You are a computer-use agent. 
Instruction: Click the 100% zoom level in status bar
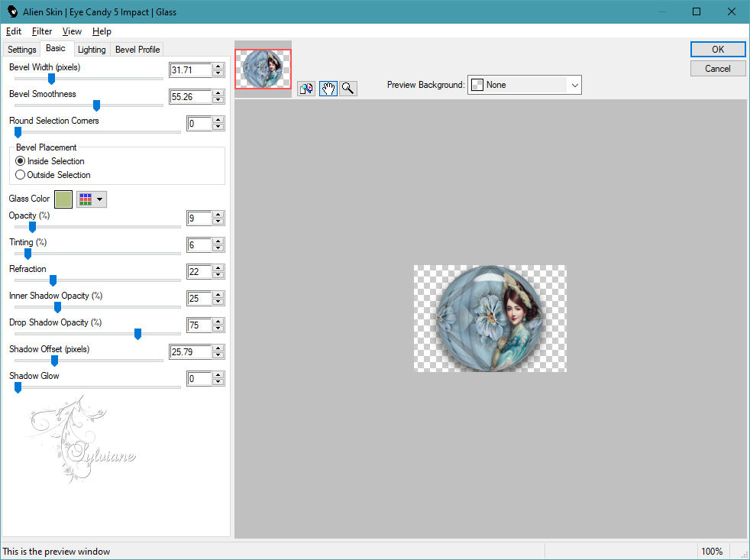click(712, 552)
